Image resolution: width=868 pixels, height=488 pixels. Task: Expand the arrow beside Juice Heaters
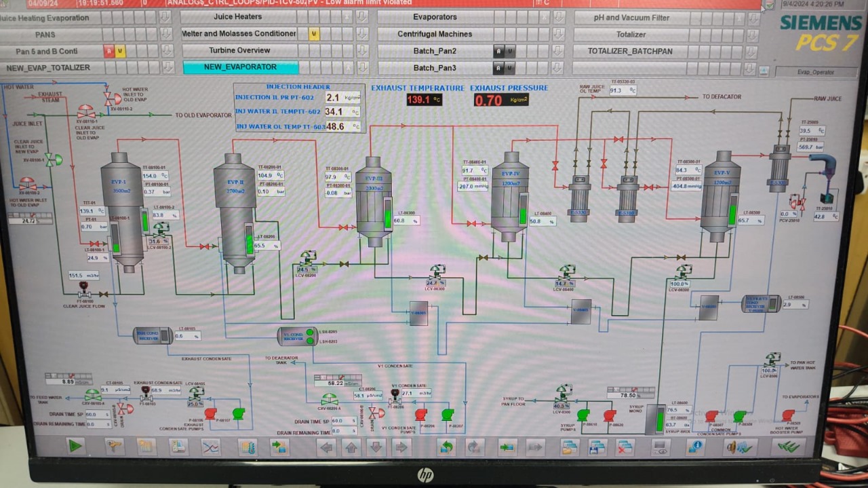coord(362,16)
